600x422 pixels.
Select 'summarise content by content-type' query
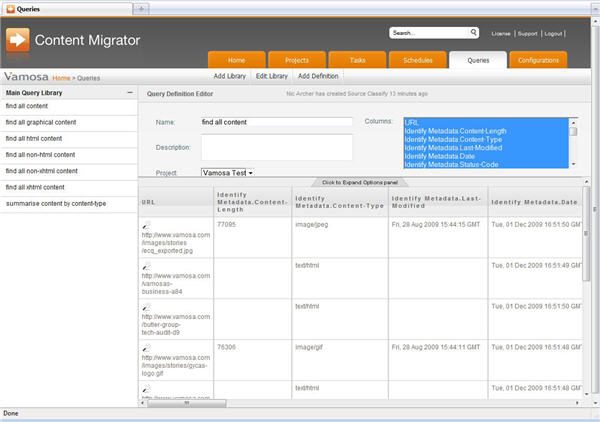pyautogui.click(x=68, y=204)
